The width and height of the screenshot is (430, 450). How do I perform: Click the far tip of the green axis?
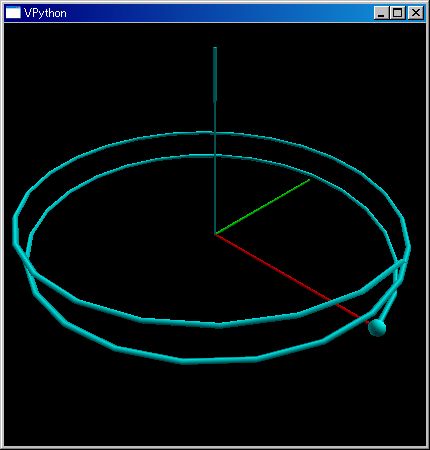(x=309, y=180)
